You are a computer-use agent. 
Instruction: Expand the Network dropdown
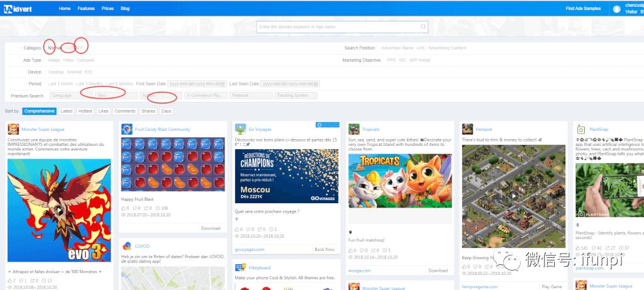251,95
